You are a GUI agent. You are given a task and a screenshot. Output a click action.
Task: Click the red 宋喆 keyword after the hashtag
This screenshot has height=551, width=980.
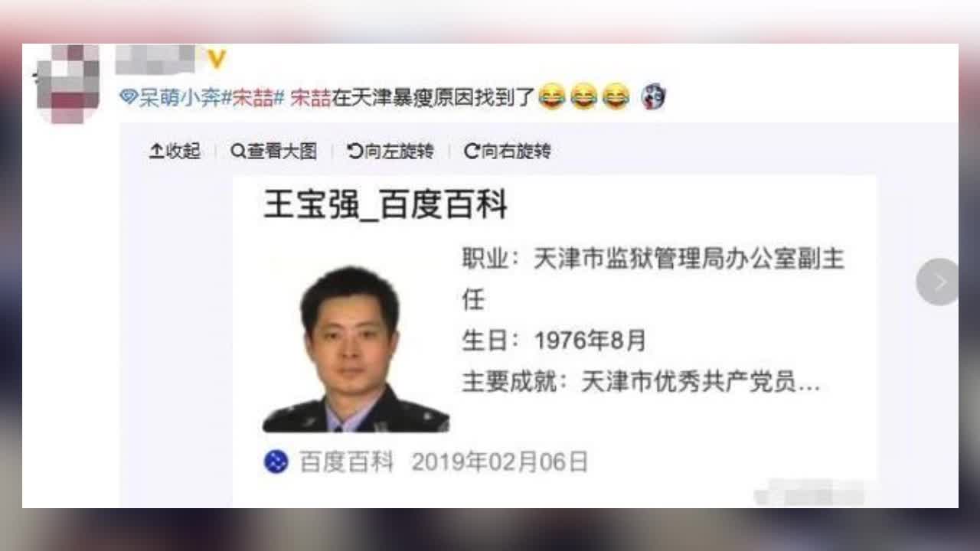pyautogui.click(x=311, y=97)
